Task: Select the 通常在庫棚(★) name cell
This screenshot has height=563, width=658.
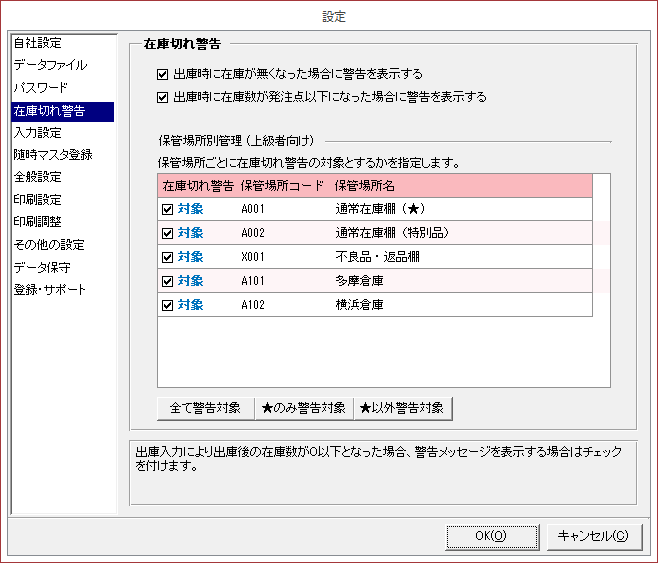Action: click(381, 209)
